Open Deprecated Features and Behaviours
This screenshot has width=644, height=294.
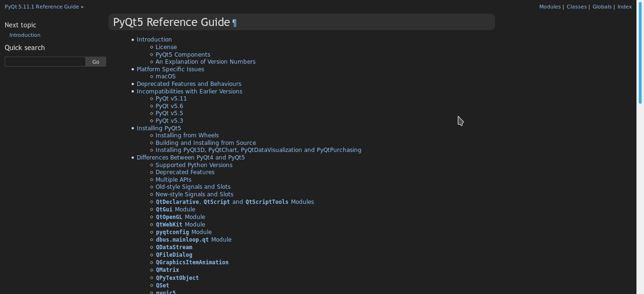coord(189,84)
